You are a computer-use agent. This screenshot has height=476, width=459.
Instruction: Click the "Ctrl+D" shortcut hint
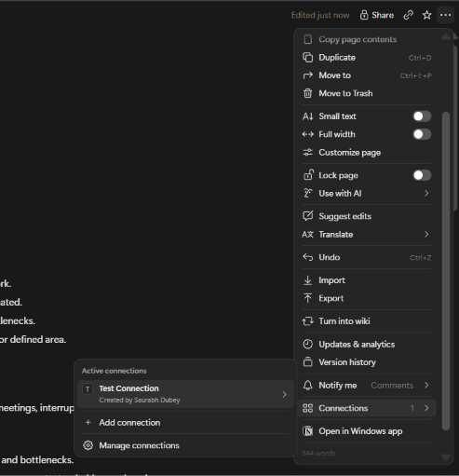pyautogui.click(x=420, y=58)
